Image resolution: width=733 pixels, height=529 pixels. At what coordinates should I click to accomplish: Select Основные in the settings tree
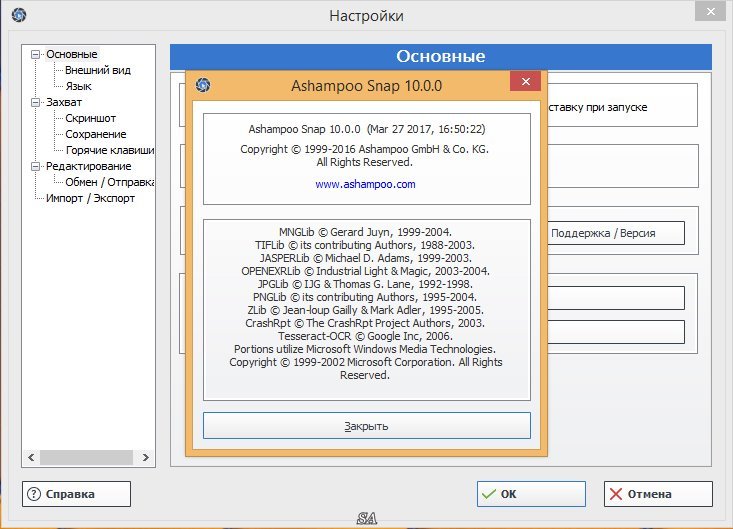[x=72, y=54]
